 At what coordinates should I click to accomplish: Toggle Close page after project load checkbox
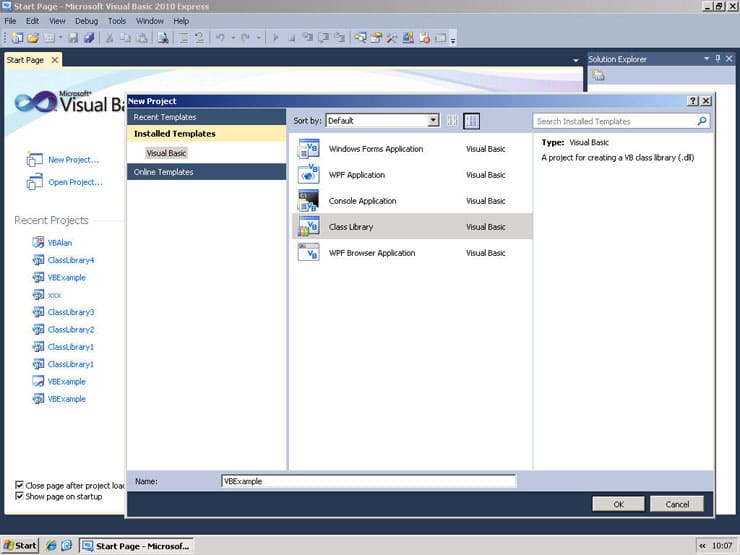pyautogui.click(x=19, y=485)
